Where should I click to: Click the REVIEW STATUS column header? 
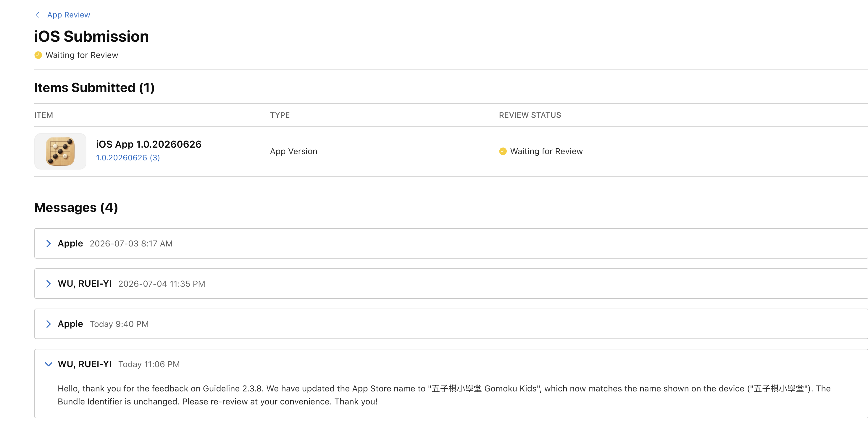click(530, 115)
